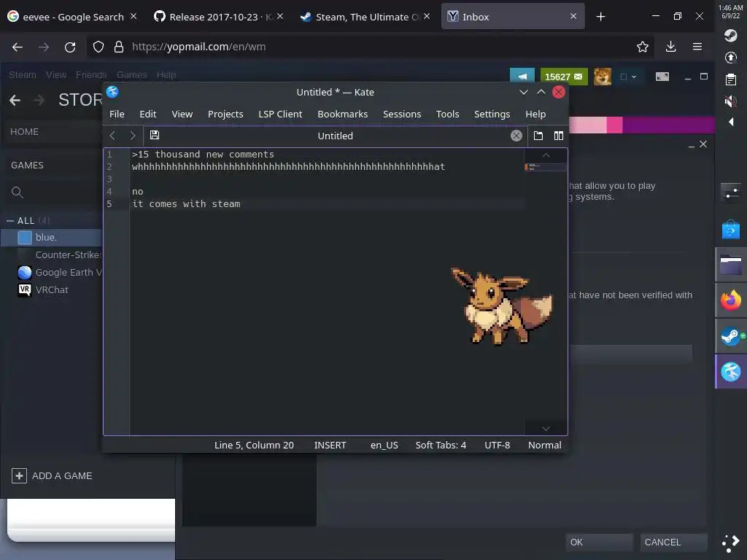747x560 pixels.
Task: Collapse the ALL (4) games category
Action: coord(10,221)
